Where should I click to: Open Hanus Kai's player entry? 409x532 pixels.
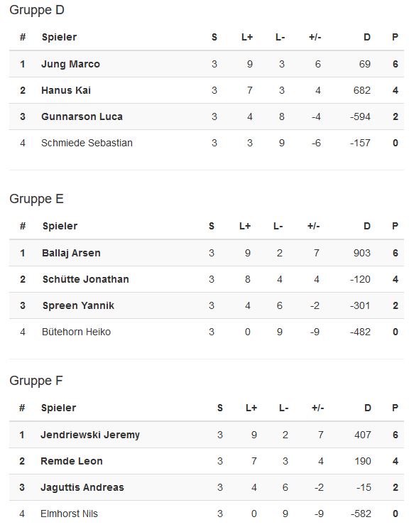(x=66, y=90)
